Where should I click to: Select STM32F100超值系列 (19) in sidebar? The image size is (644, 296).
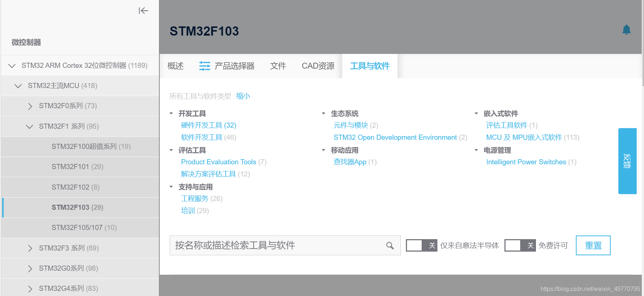pyautogui.click(x=80, y=147)
